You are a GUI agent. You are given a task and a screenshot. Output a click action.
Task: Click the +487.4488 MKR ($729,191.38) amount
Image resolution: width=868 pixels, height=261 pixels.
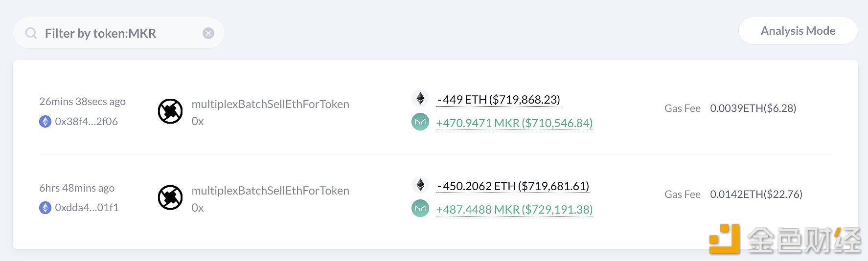click(514, 210)
